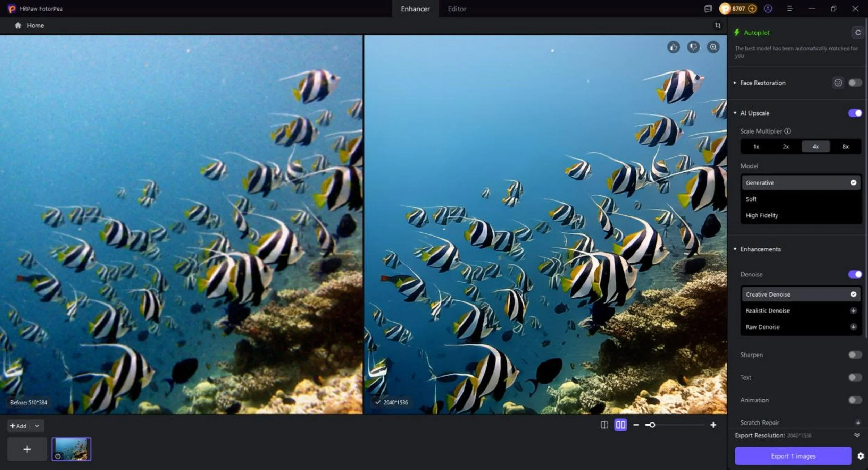
Task: Click the magnifier zoom icon on preview
Action: [x=713, y=47]
